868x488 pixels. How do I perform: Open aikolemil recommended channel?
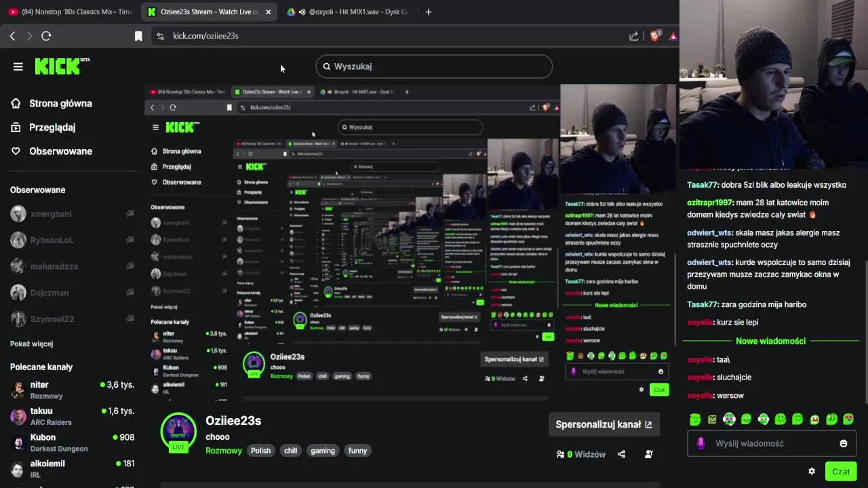[x=72, y=468]
